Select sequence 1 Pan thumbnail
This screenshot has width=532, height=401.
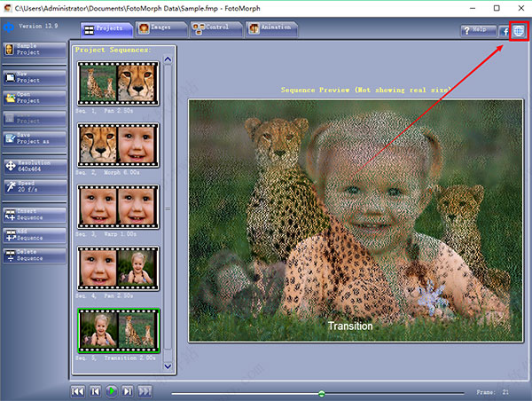point(118,83)
